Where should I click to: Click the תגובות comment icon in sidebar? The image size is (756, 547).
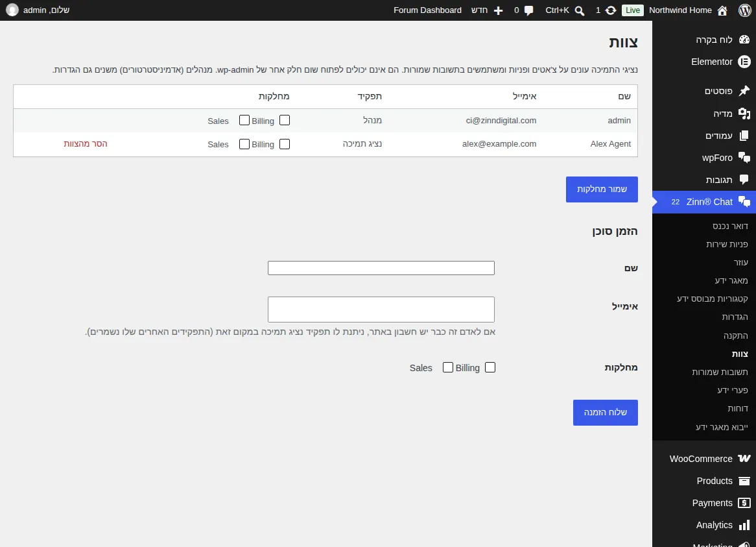pyautogui.click(x=744, y=180)
